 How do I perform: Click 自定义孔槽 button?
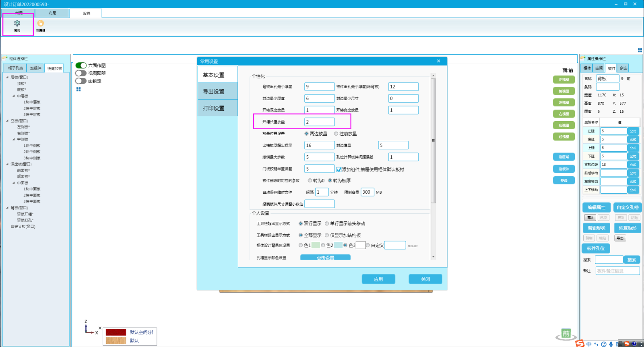pyautogui.click(x=627, y=207)
